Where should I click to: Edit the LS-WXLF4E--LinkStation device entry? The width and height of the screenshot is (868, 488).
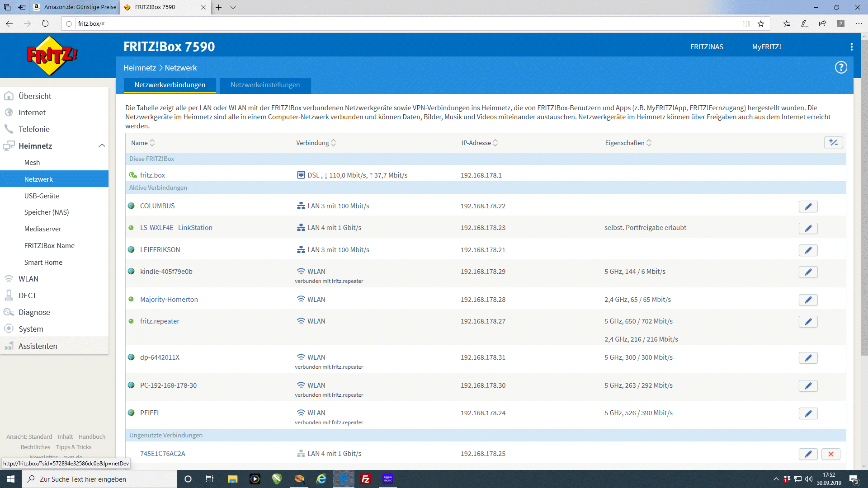tap(808, 228)
